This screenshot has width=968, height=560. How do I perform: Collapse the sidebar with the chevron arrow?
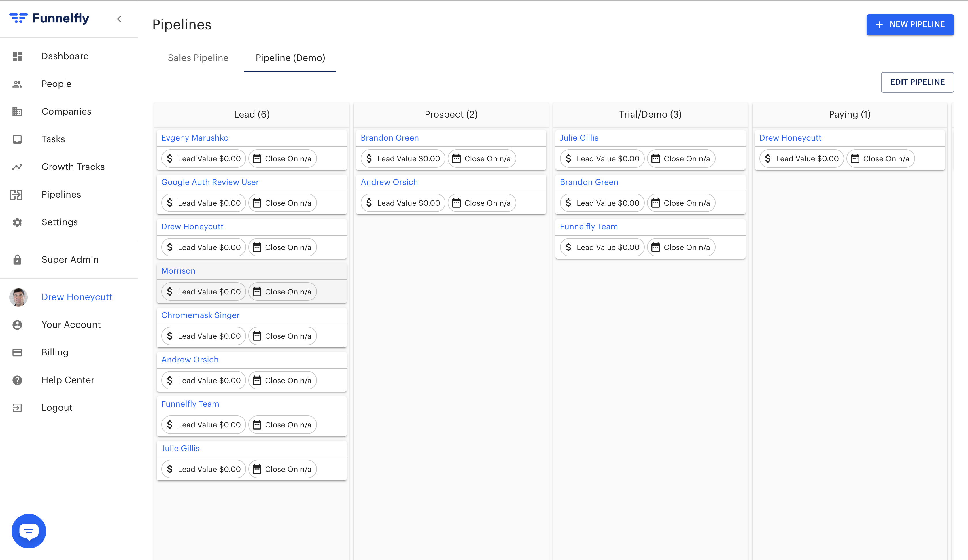click(119, 19)
